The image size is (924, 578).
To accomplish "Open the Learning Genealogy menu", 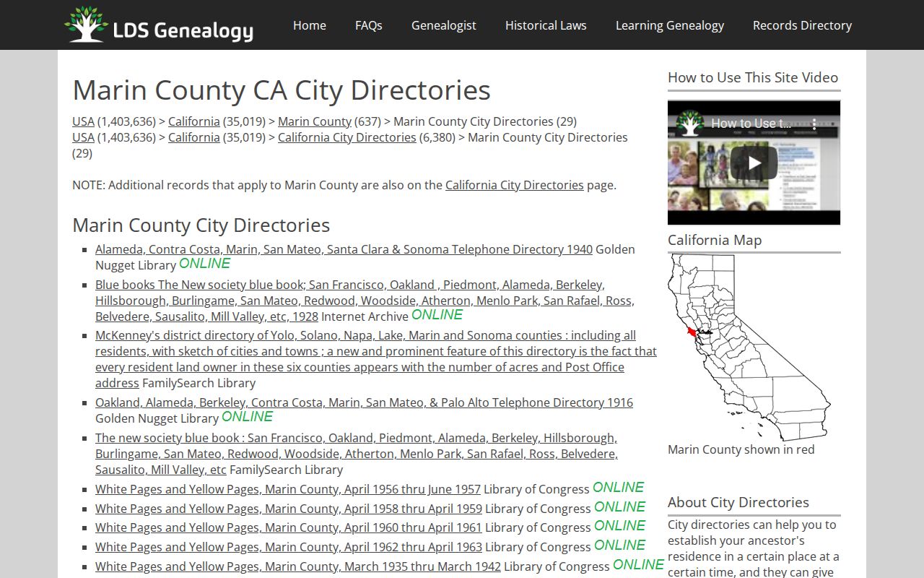I will [x=670, y=25].
